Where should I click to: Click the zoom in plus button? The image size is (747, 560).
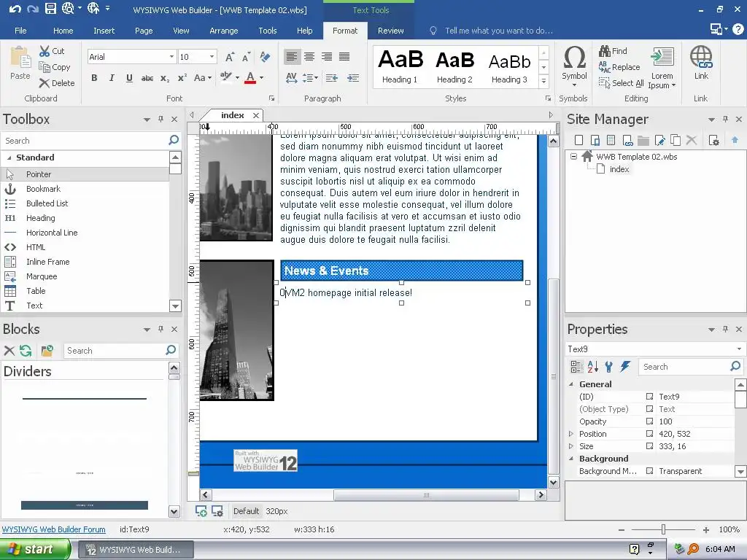coord(706,529)
